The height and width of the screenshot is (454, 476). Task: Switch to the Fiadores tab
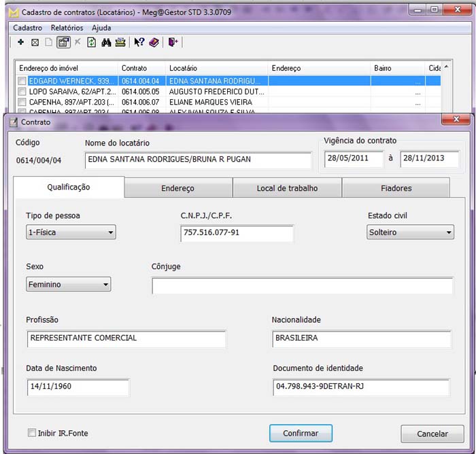tap(395, 188)
